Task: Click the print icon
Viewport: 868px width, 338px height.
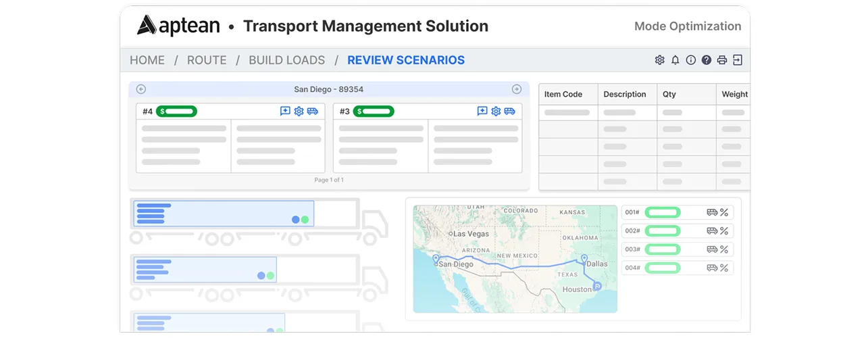Action: click(x=721, y=60)
